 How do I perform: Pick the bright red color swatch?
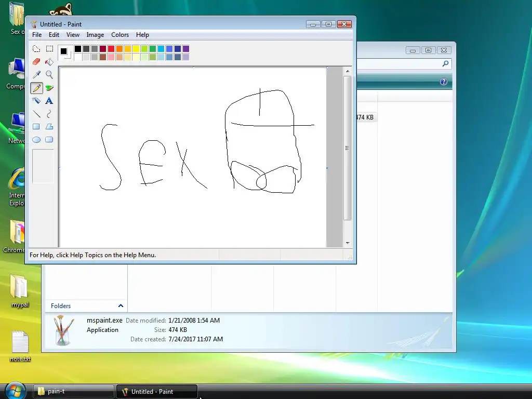111,49
